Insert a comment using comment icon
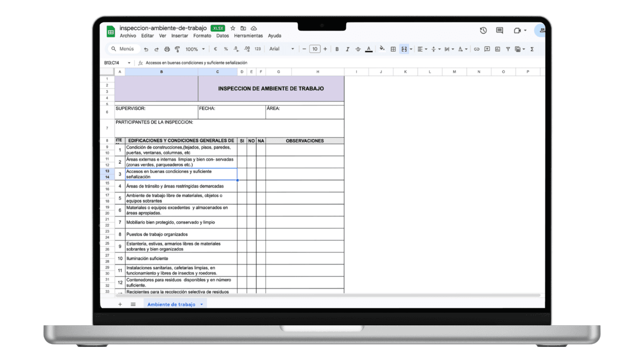The width and height of the screenshot is (644, 362). click(487, 49)
